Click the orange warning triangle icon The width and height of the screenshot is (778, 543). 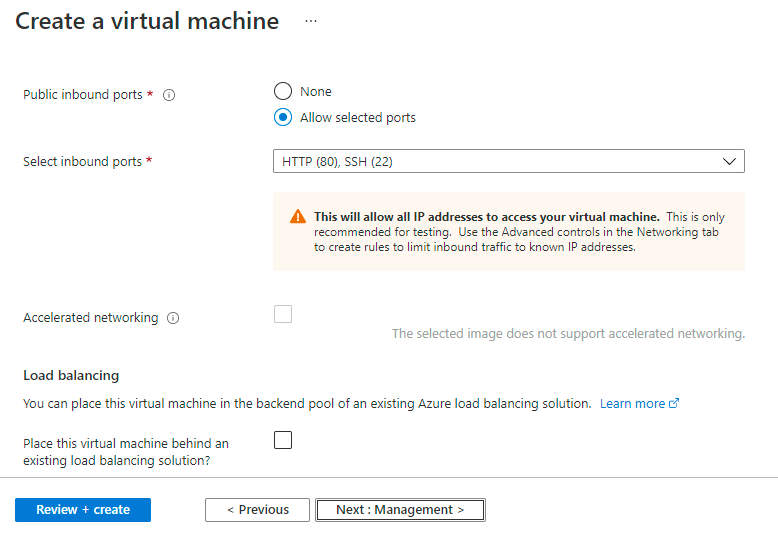(297, 217)
